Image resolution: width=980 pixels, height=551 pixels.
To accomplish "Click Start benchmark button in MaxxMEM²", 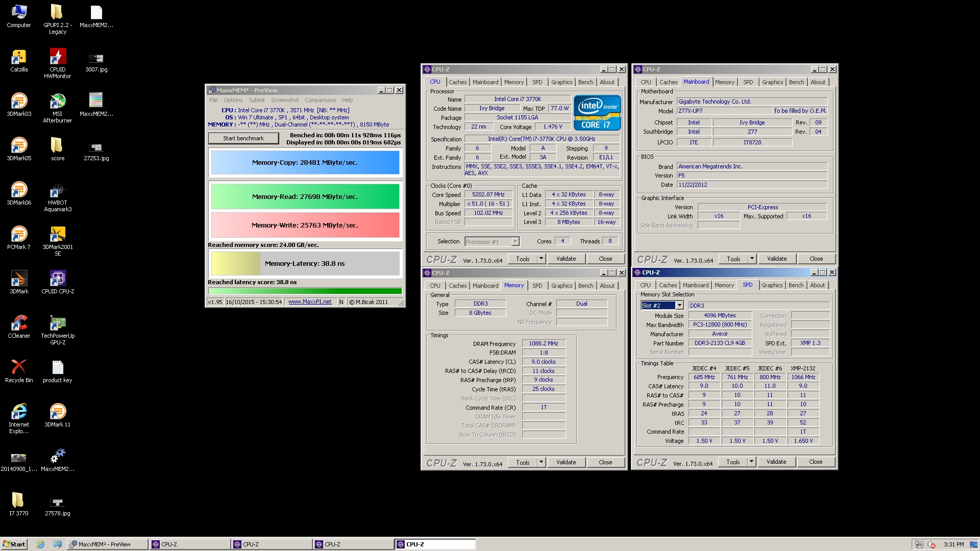I will (243, 138).
